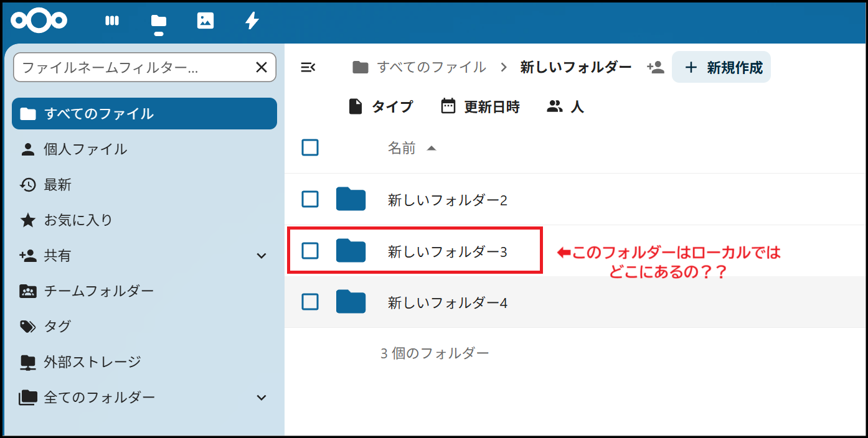Screen dimensions: 868x438
Task: Open the 人 filter
Action: [x=565, y=107]
